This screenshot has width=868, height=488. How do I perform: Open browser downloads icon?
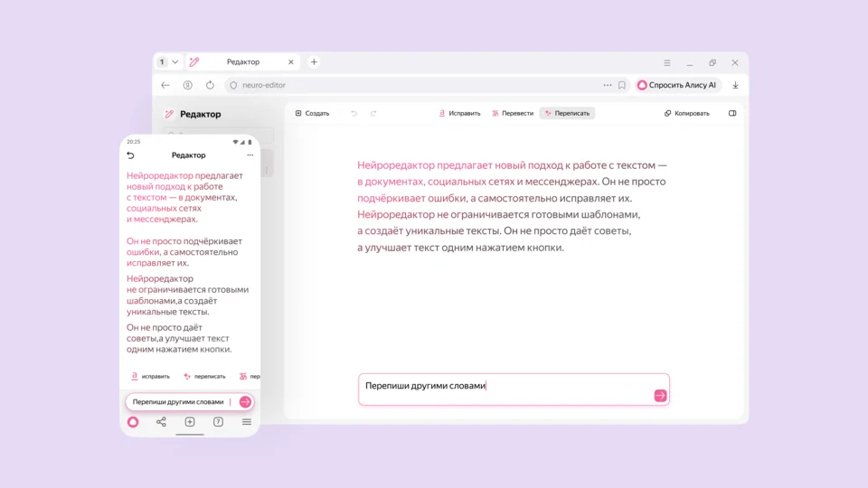coord(735,85)
